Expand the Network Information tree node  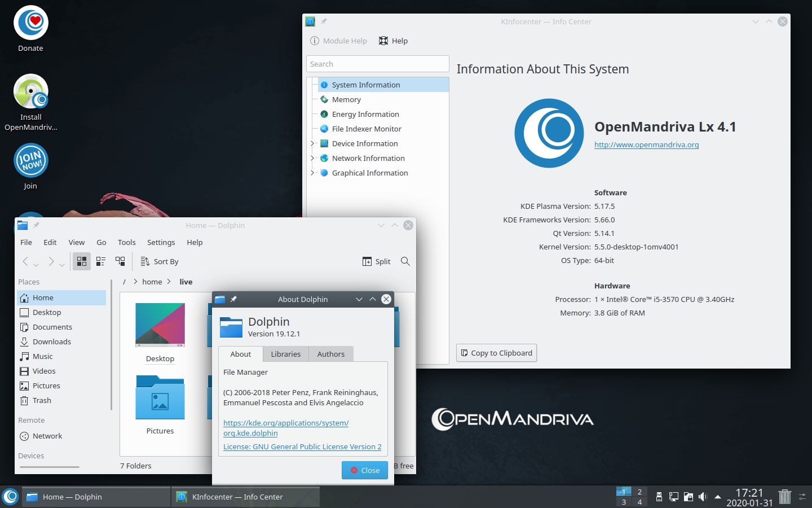[x=312, y=158]
